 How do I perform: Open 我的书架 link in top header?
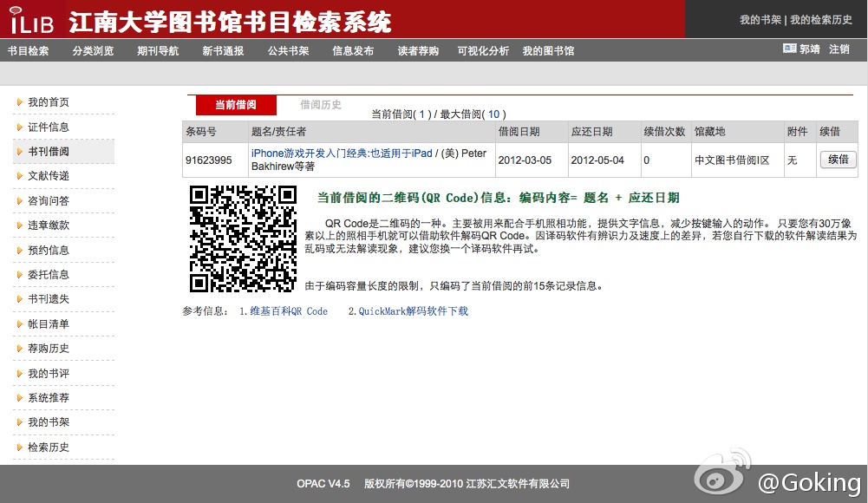click(760, 20)
